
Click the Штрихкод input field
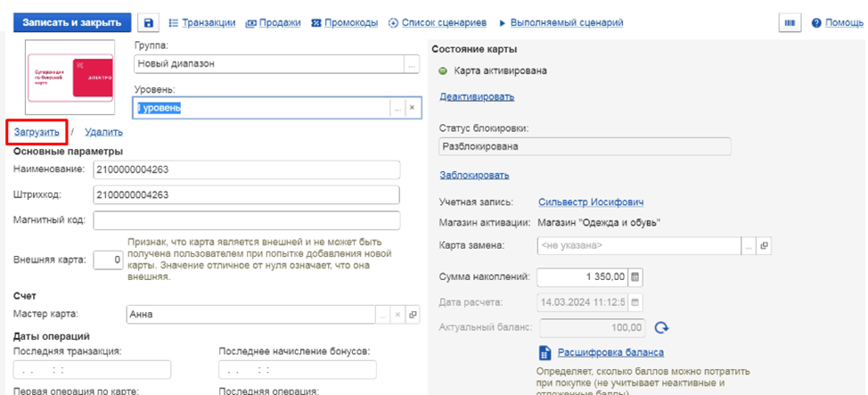coord(246,195)
